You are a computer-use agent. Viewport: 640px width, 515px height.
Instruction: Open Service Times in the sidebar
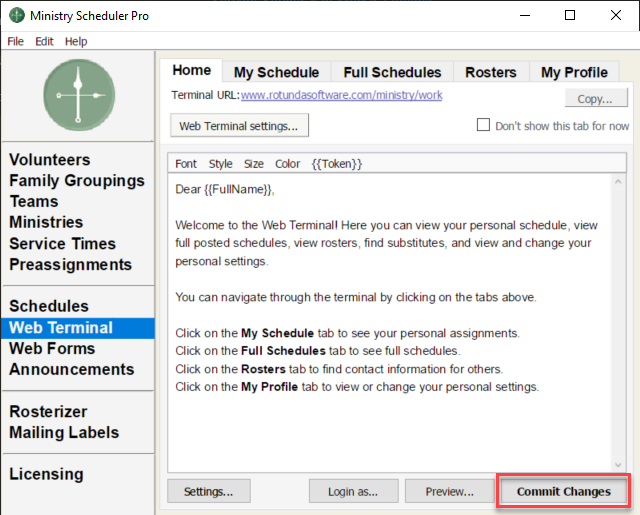pyautogui.click(x=62, y=243)
